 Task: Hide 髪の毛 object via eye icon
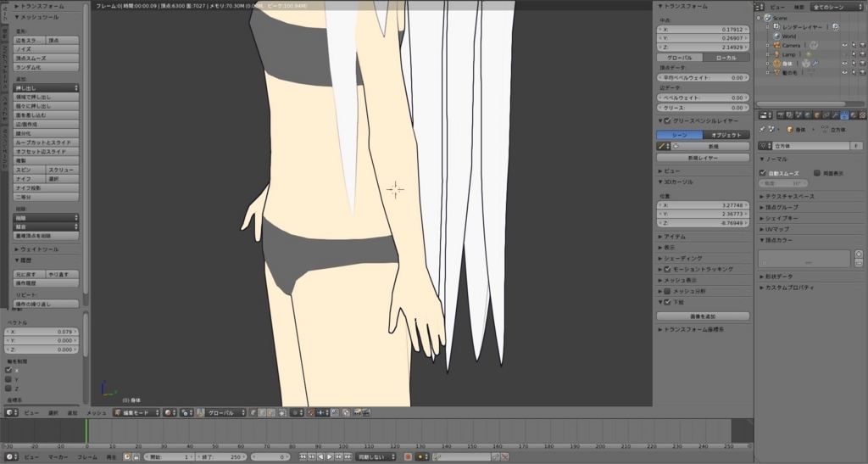point(845,73)
